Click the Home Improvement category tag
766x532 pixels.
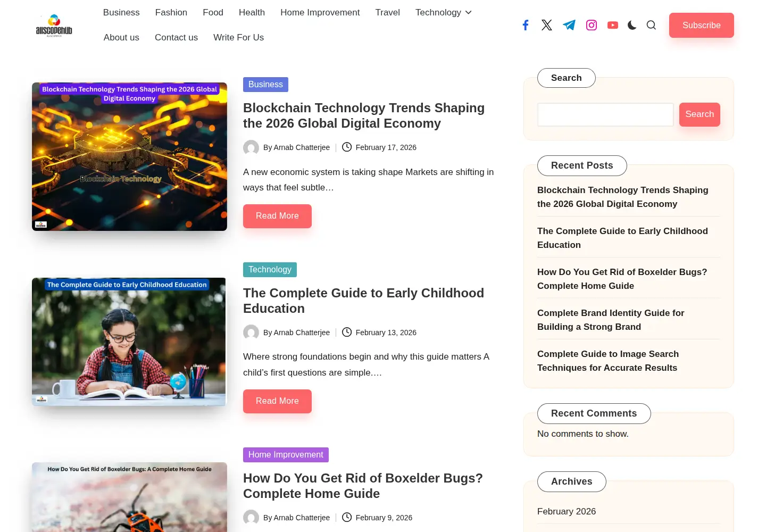pyautogui.click(x=286, y=455)
